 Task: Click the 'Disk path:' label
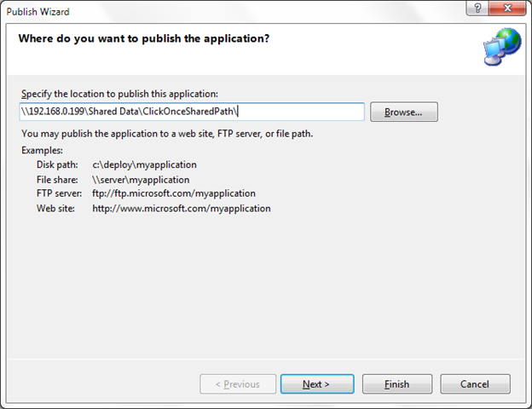57,164
